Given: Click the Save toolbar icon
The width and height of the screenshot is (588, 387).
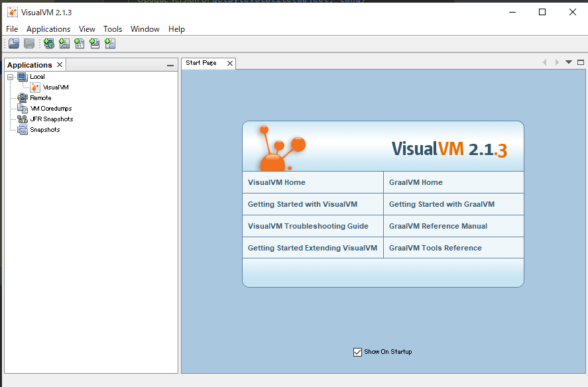Looking at the screenshot, I should coord(28,43).
